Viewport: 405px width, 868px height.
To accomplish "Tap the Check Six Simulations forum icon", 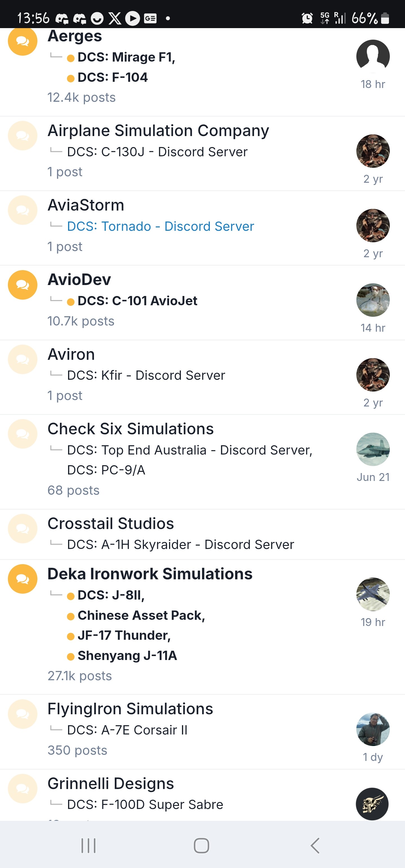I will pos(22,434).
